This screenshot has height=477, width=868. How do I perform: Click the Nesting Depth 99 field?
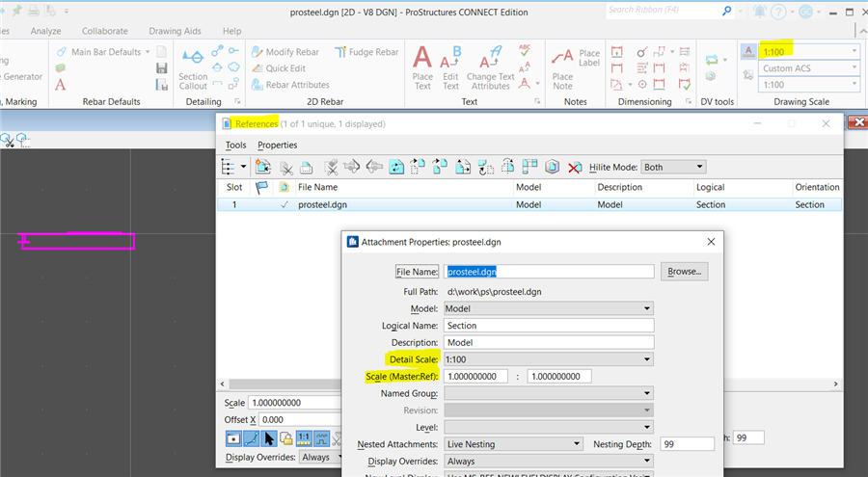click(687, 444)
